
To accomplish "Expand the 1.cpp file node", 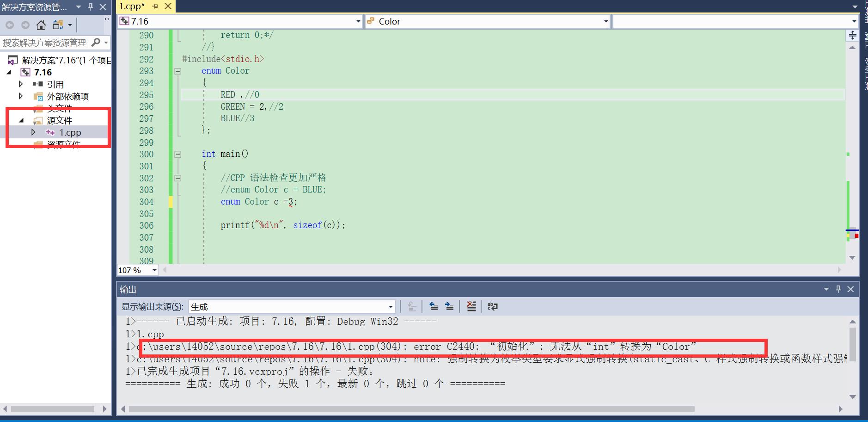I will point(33,132).
